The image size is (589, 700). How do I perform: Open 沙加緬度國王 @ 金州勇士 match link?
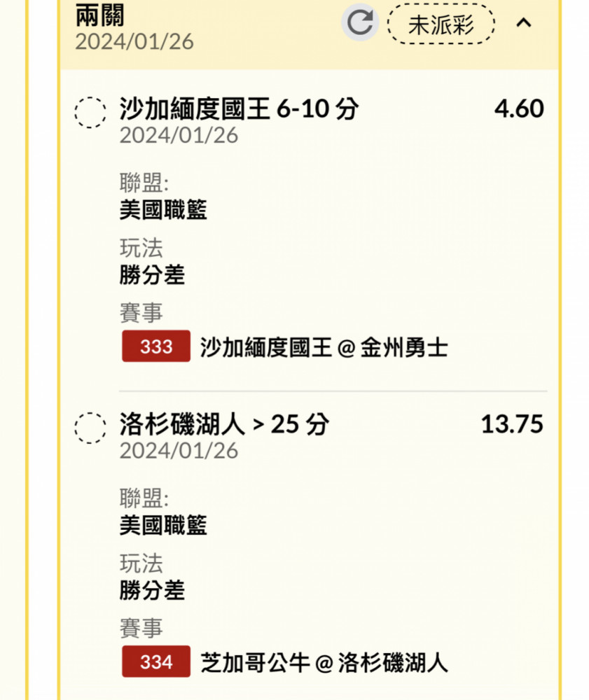324,347
